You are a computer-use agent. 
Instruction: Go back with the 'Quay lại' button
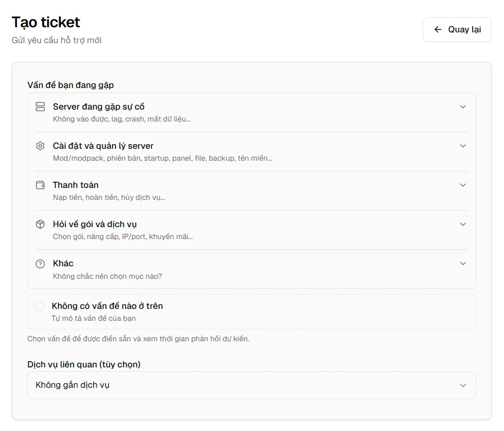pos(457,30)
